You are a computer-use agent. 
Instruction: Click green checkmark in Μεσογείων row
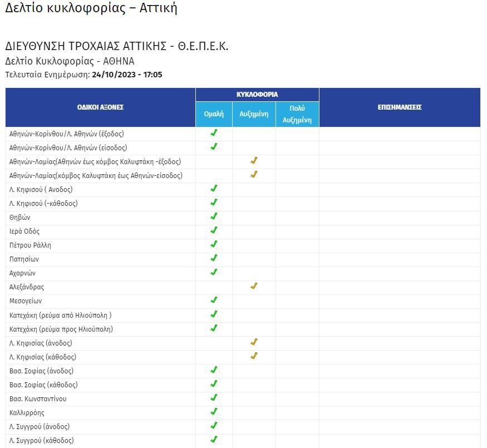[x=214, y=300]
